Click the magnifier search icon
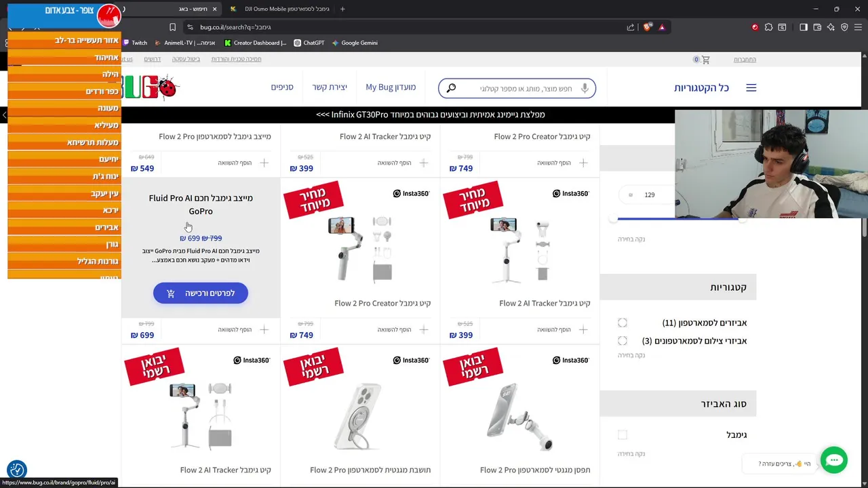 point(451,88)
